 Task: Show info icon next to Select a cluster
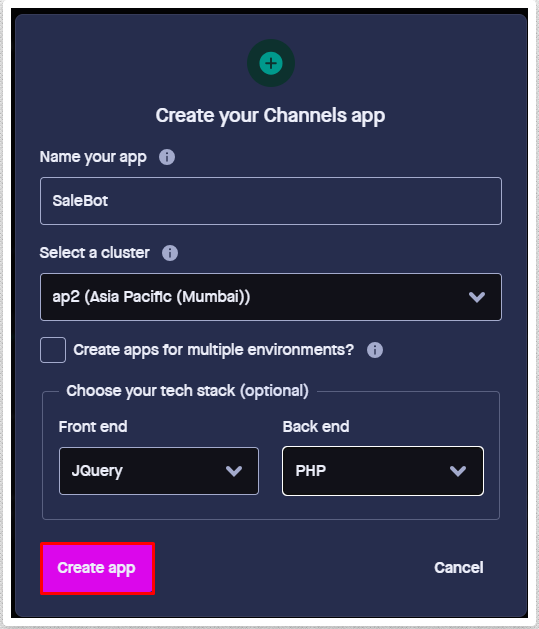(x=170, y=253)
